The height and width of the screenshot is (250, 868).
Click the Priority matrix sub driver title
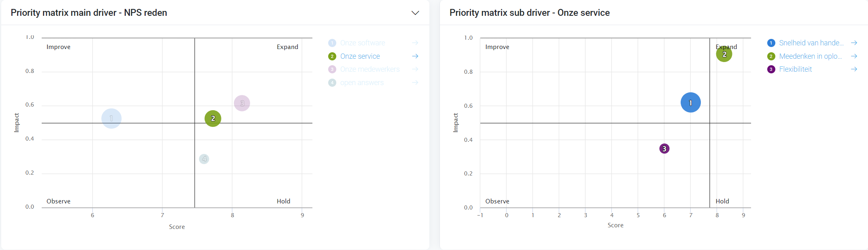529,13
